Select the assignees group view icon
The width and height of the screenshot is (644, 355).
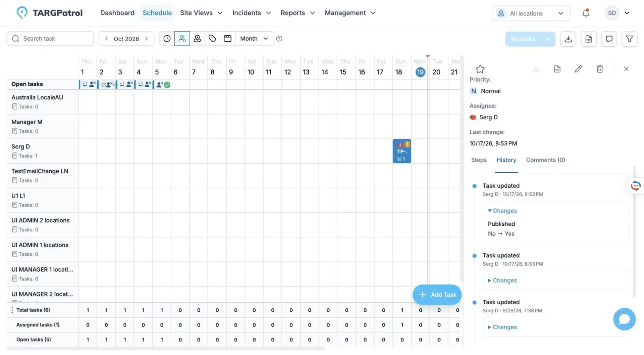coord(182,39)
